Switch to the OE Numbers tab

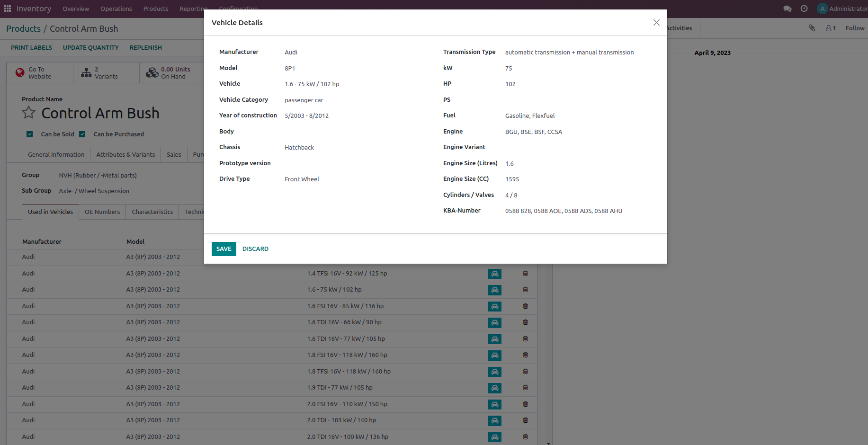(x=102, y=212)
